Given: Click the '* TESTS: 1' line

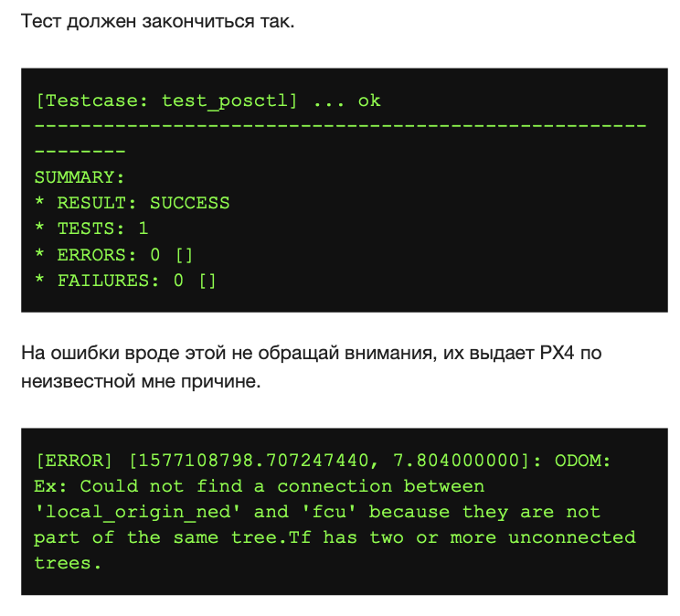Looking at the screenshot, I should tap(91, 228).
